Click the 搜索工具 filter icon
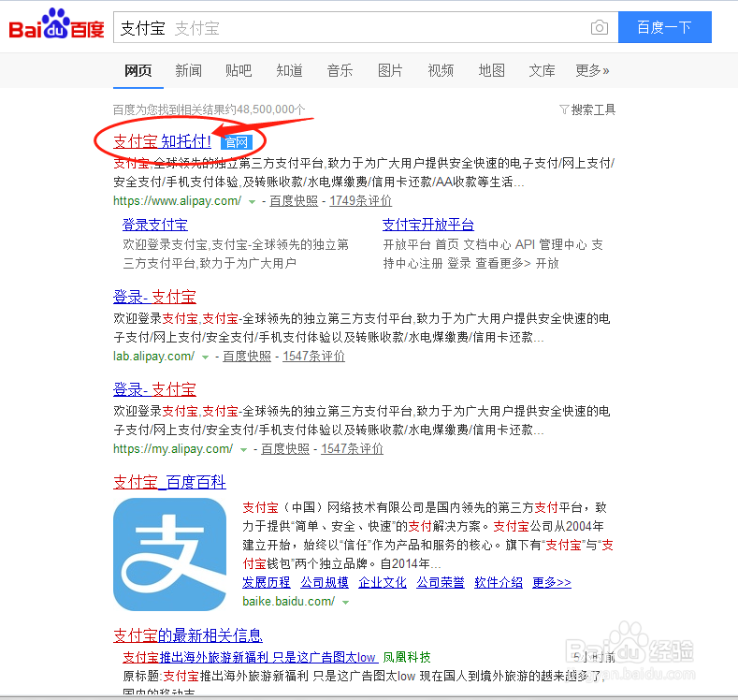This screenshot has width=738, height=700. tap(564, 109)
